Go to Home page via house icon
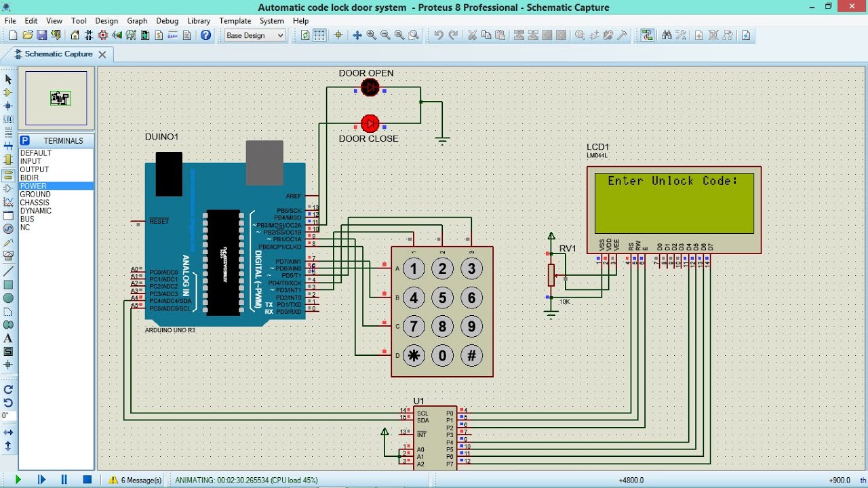Screen dimensions: 868x488 click(x=75, y=35)
